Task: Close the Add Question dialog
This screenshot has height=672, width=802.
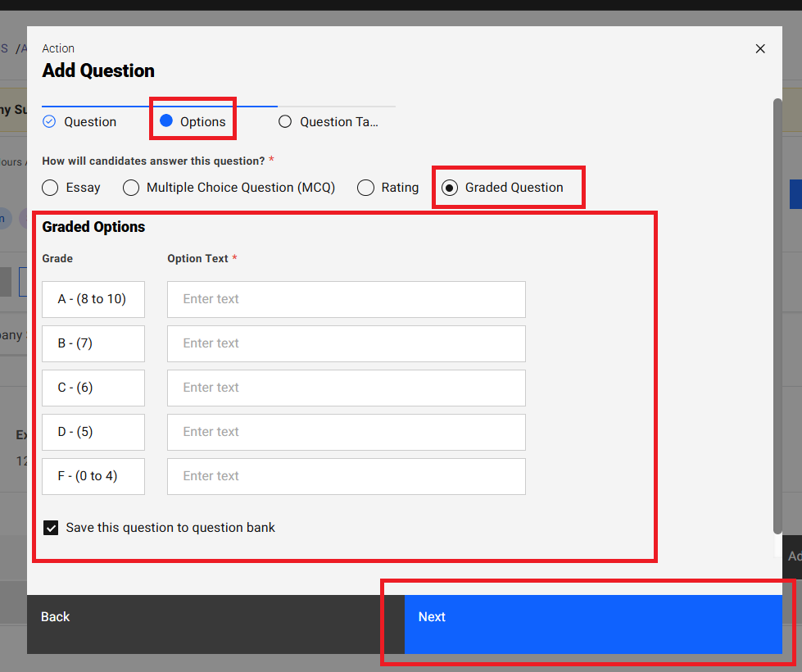Action: (x=760, y=48)
